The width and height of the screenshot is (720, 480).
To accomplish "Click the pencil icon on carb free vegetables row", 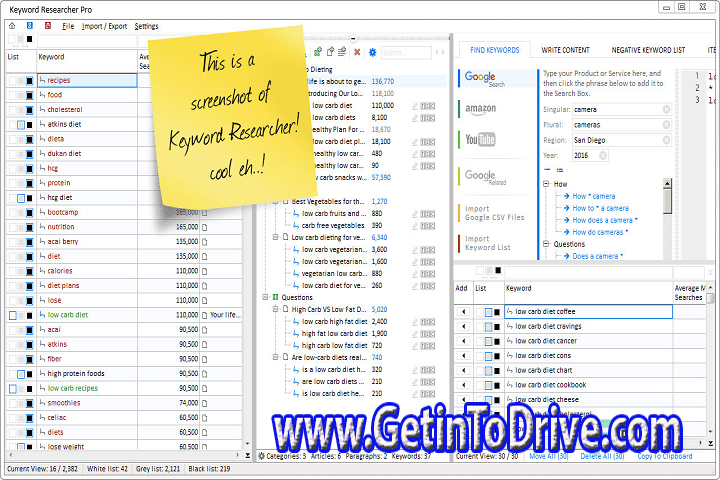I will click(x=415, y=226).
